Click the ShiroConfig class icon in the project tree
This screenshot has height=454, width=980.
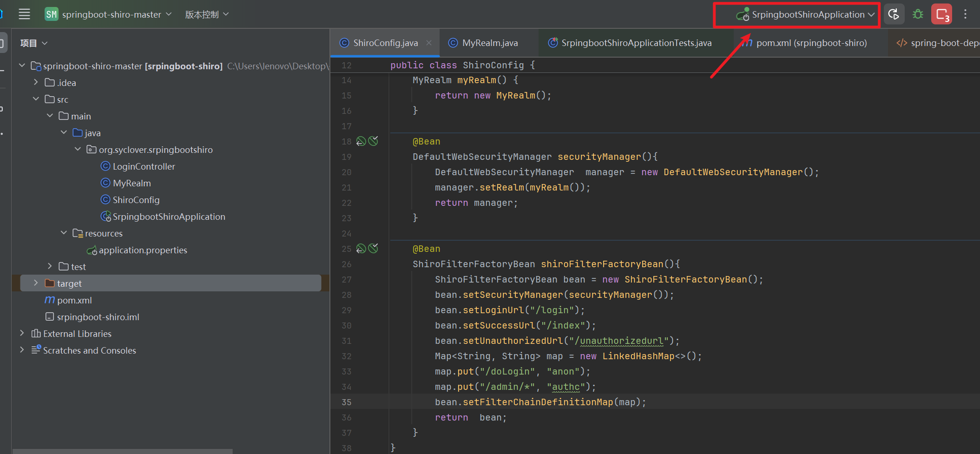pyautogui.click(x=105, y=200)
